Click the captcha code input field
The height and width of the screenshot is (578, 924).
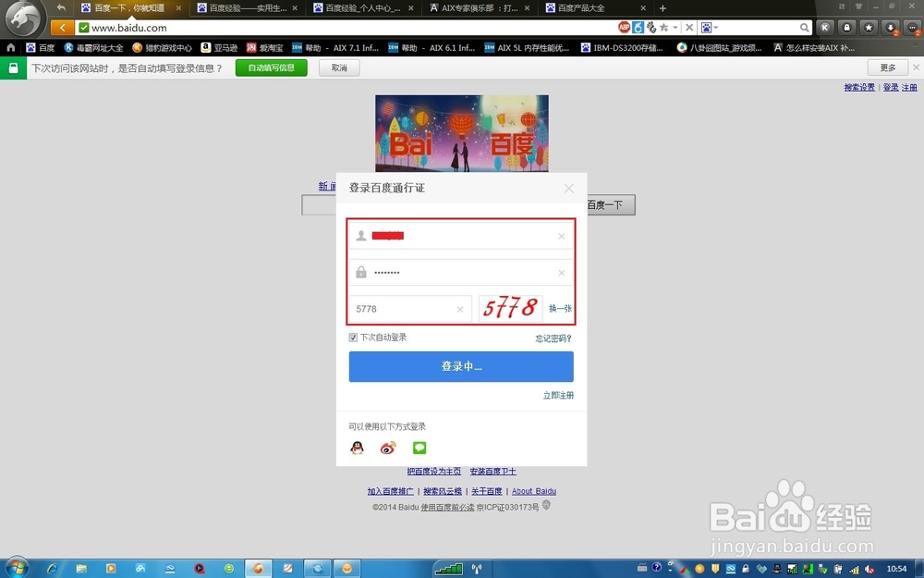tap(410, 309)
